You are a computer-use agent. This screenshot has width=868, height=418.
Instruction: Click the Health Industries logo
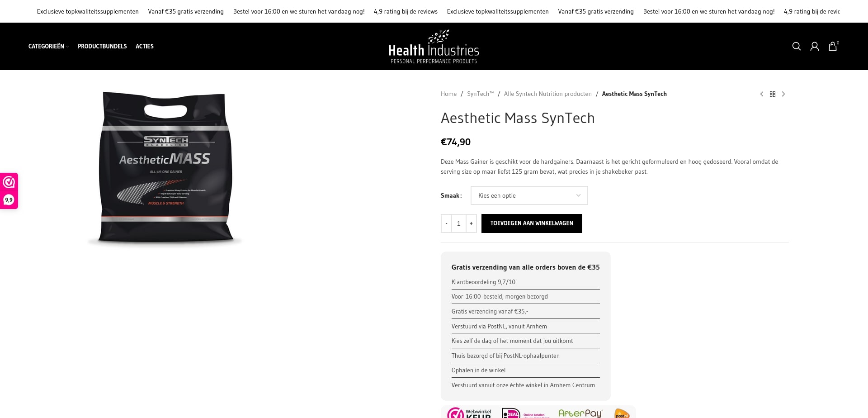[x=434, y=47]
